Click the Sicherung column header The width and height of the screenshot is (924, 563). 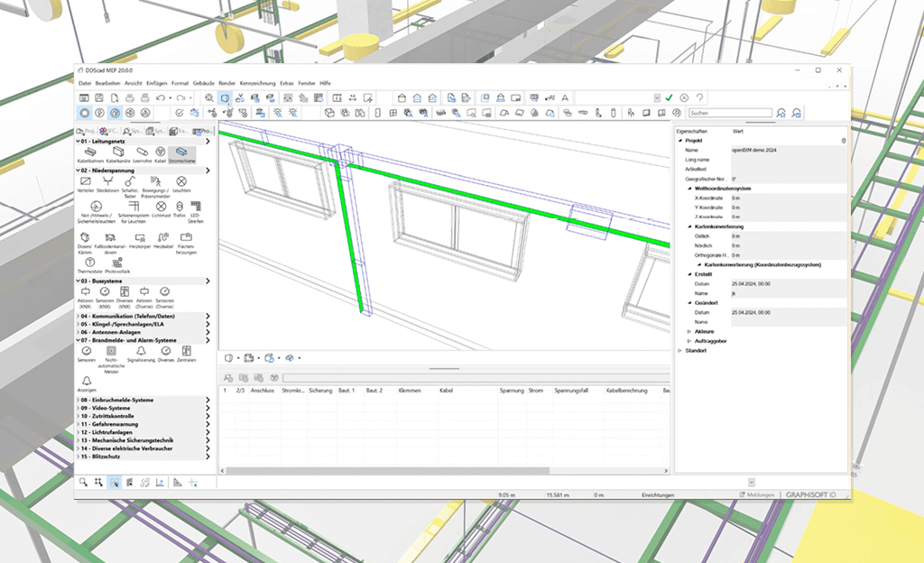coord(319,391)
